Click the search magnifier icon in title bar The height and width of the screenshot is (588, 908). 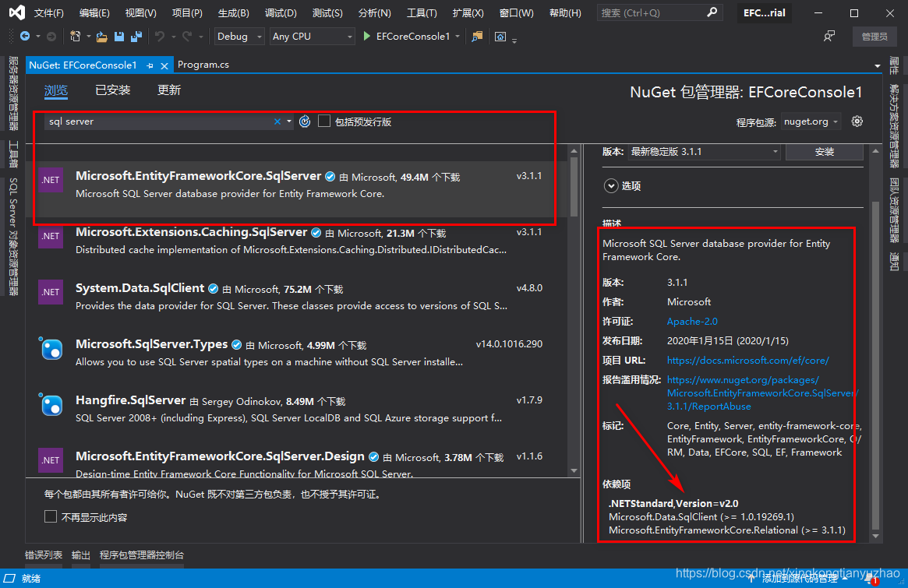pyautogui.click(x=712, y=12)
